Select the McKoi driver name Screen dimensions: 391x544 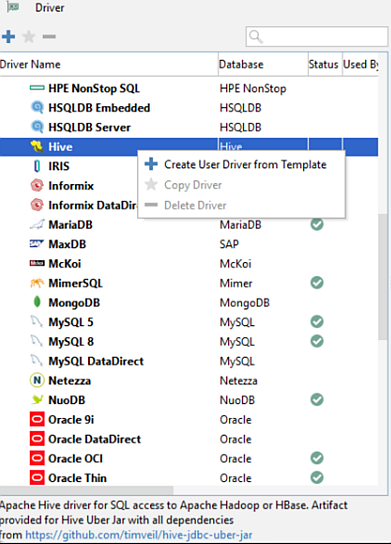[65, 263]
